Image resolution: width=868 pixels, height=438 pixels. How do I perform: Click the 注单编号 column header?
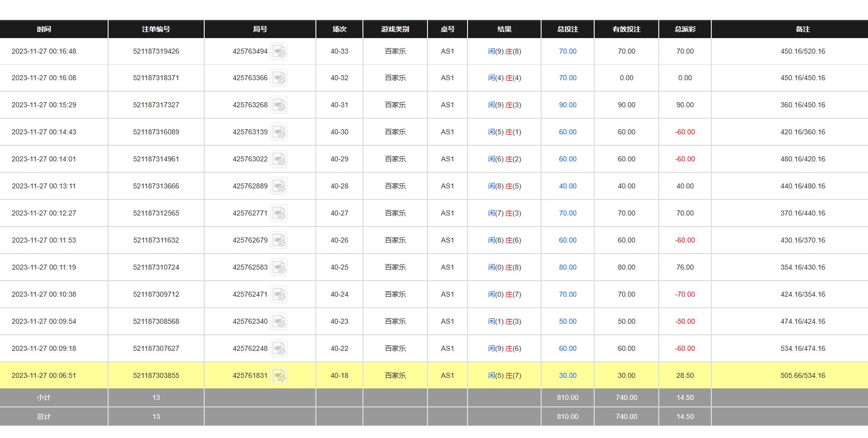coord(156,29)
